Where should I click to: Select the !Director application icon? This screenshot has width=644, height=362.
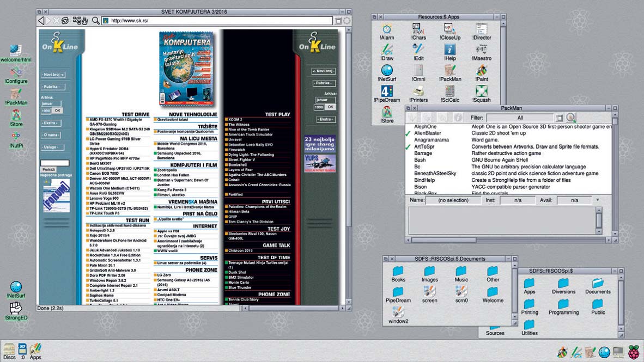pos(481,32)
